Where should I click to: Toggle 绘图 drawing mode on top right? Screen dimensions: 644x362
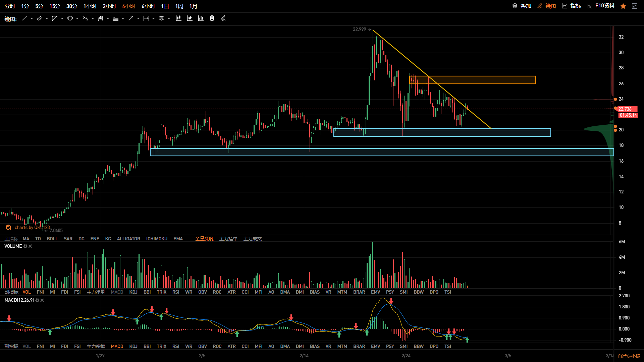(547, 6)
